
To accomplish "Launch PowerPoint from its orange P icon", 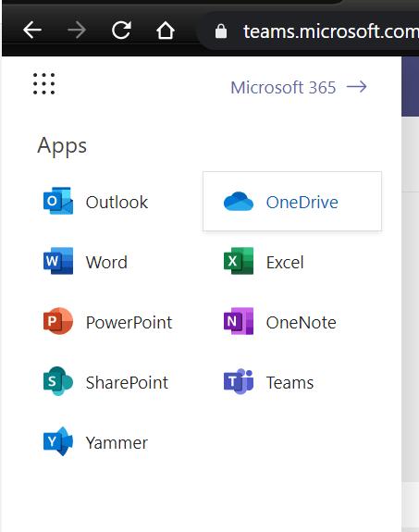I will (x=58, y=321).
